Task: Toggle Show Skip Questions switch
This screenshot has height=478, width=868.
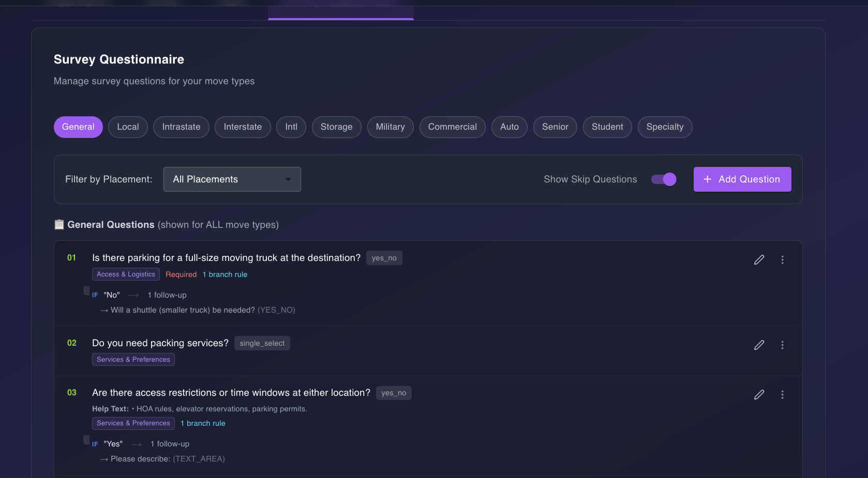Action: (x=664, y=179)
